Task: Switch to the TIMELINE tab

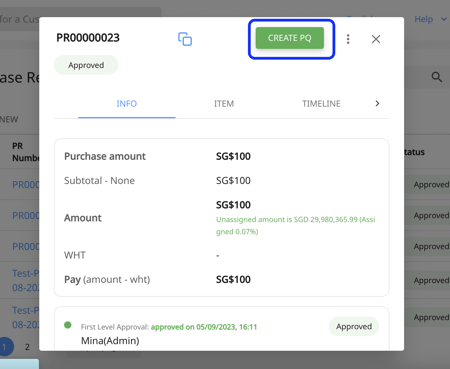Action: click(x=321, y=104)
